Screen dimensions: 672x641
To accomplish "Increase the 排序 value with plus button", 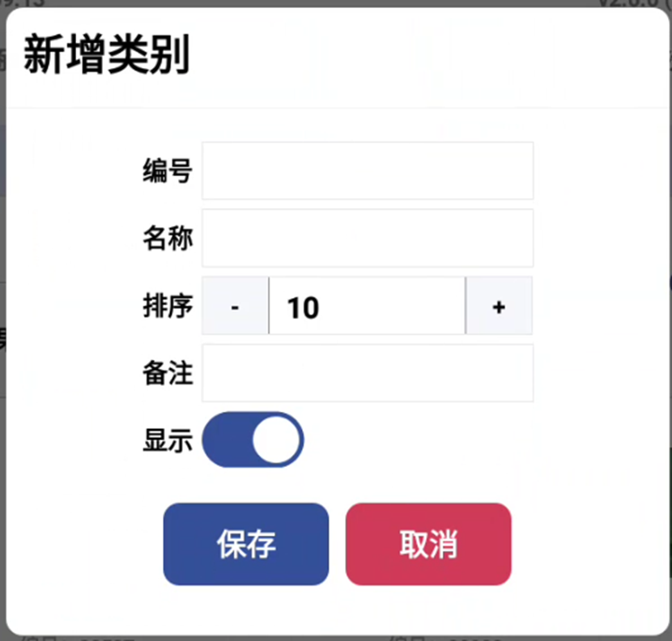I will [x=499, y=306].
